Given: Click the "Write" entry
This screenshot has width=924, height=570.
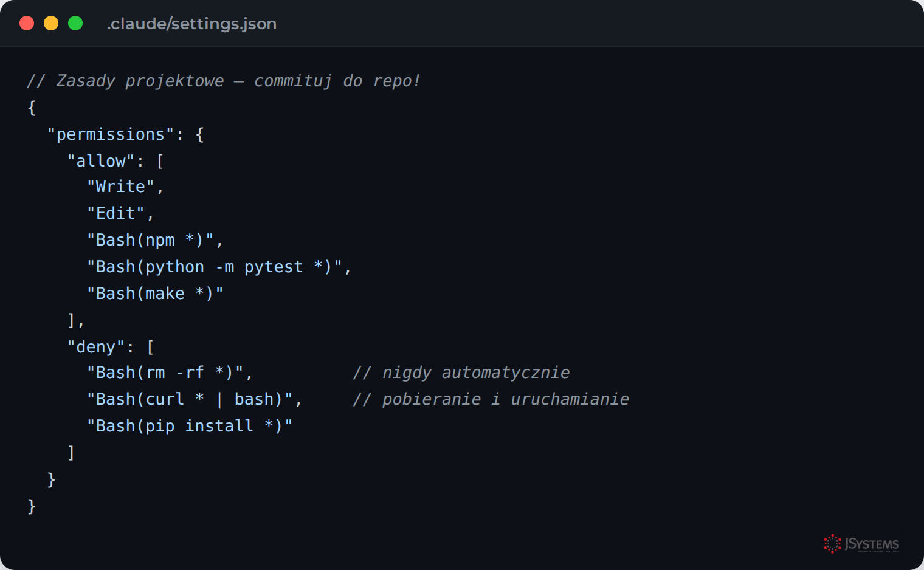Looking at the screenshot, I should click(120, 187).
